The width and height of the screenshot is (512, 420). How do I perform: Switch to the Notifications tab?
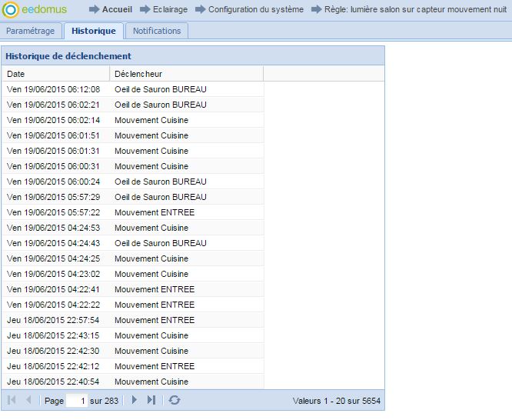(157, 31)
